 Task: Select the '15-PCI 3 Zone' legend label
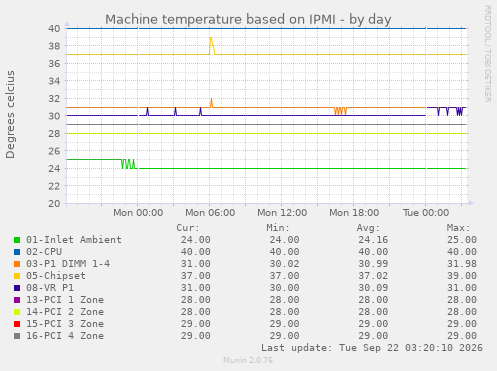(65, 324)
